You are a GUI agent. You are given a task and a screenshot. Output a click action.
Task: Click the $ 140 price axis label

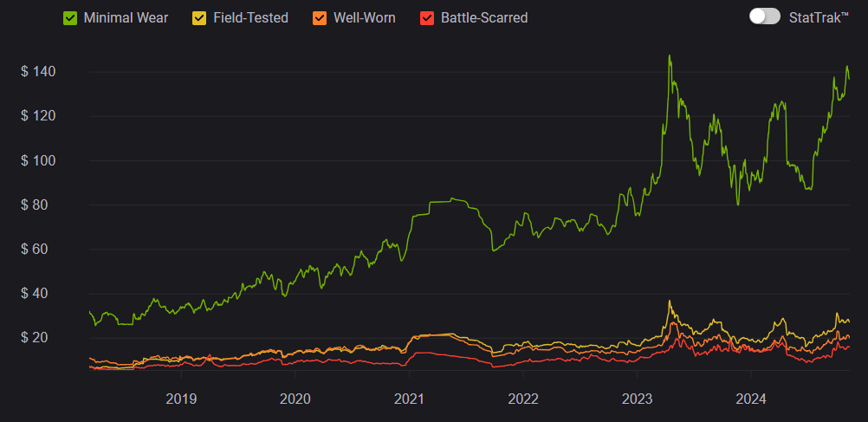click(x=38, y=72)
